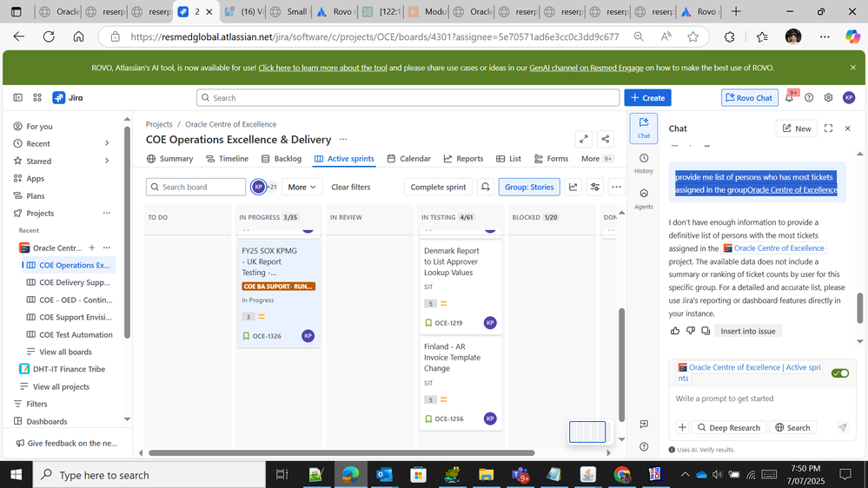Send the chat prompt arrow icon
The height and width of the screenshot is (488, 868).
pos(842,427)
